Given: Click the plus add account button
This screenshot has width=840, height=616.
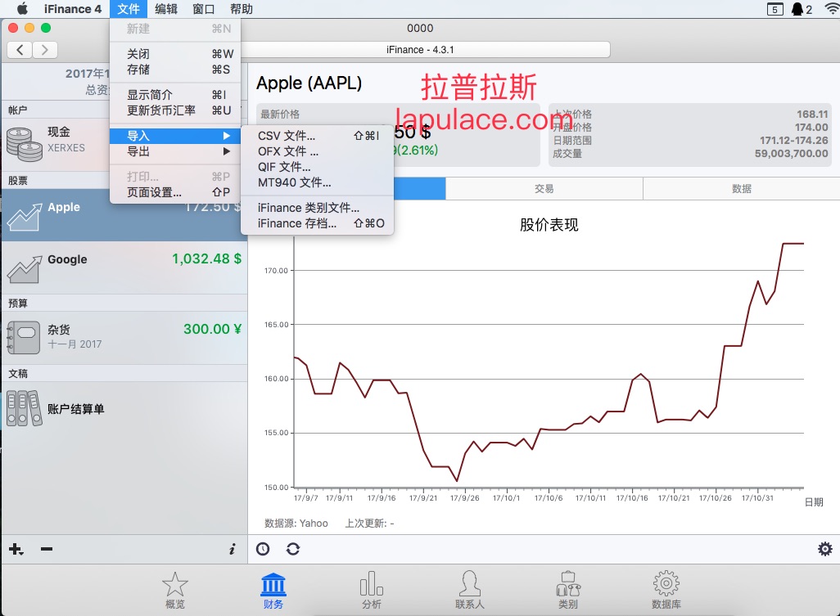Looking at the screenshot, I should coord(16,549).
